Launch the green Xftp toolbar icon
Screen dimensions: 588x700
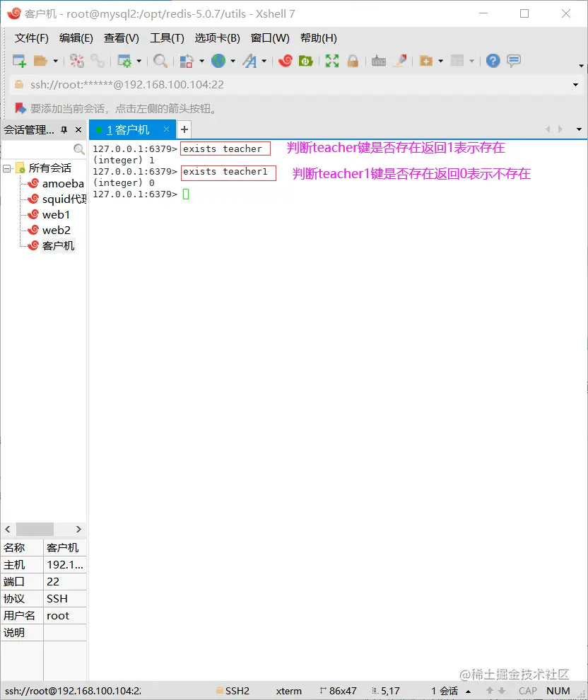pos(305,61)
